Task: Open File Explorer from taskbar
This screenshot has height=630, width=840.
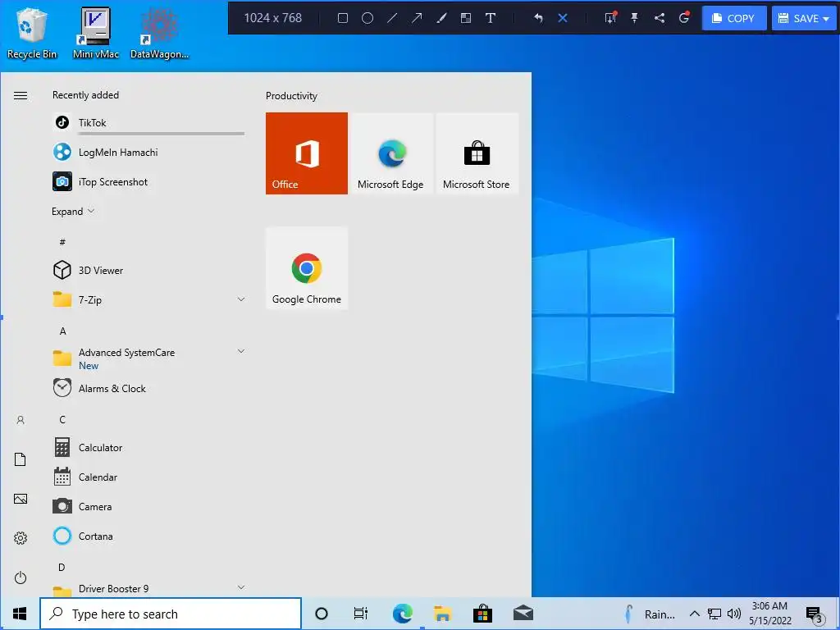Action: click(442, 614)
